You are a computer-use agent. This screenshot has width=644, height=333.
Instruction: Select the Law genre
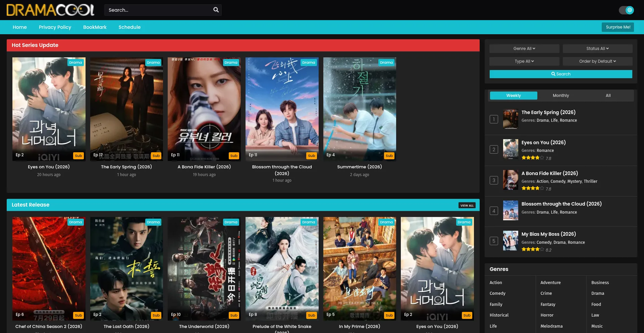pos(595,315)
